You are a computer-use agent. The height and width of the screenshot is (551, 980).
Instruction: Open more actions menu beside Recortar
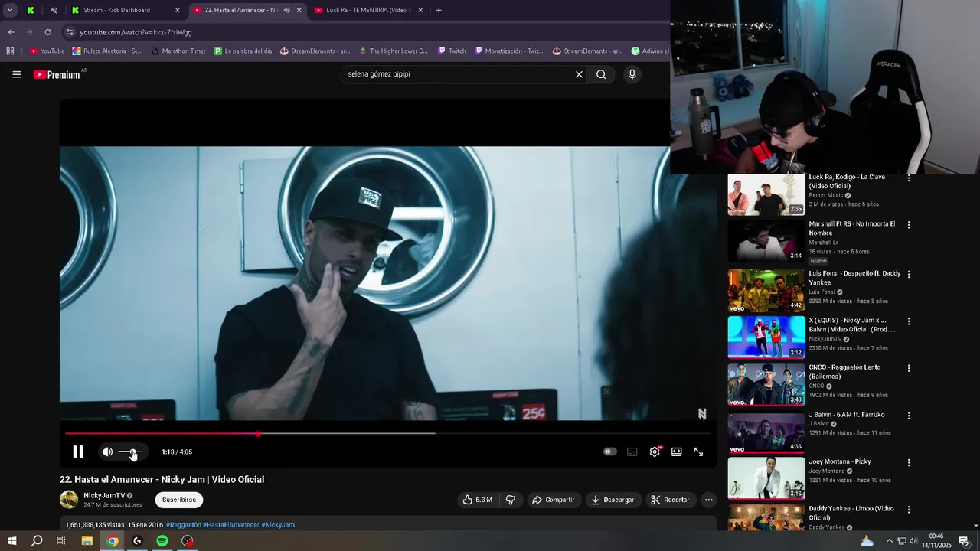(709, 500)
